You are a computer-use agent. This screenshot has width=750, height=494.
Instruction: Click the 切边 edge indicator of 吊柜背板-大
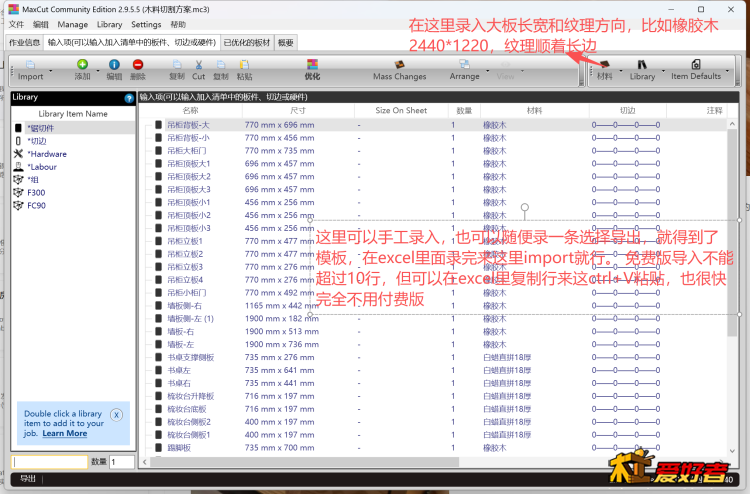pyautogui.click(x=626, y=125)
